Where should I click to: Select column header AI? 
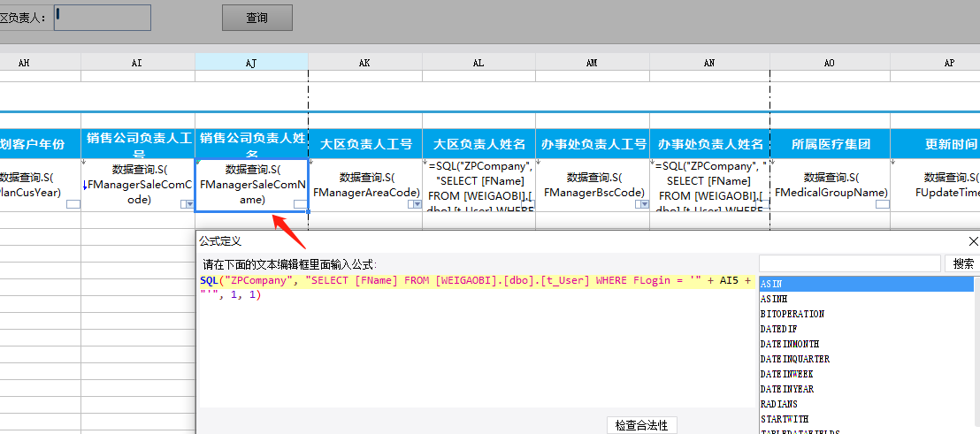(x=137, y=63)
